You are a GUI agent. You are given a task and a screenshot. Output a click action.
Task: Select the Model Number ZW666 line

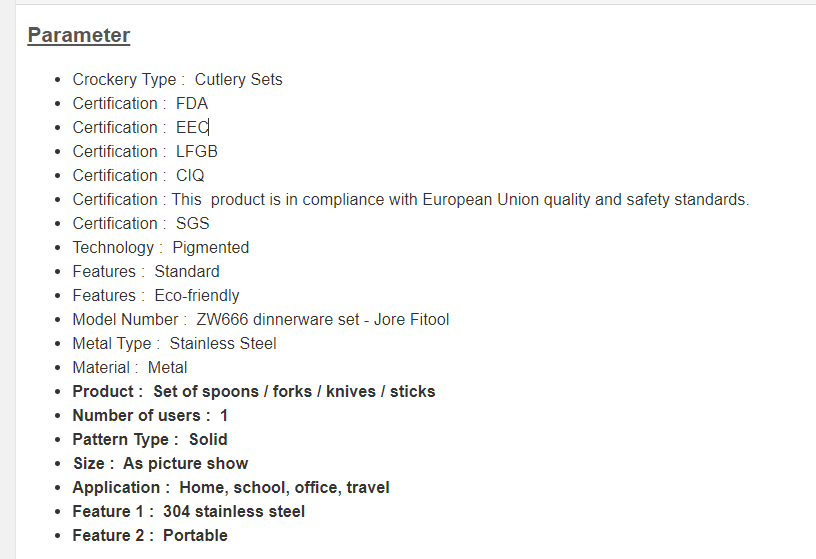260,319
